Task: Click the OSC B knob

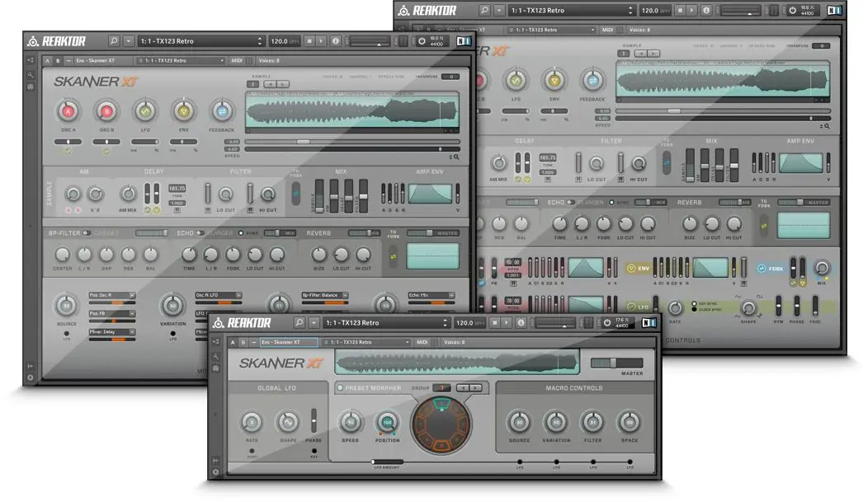Action: (106, 111)
